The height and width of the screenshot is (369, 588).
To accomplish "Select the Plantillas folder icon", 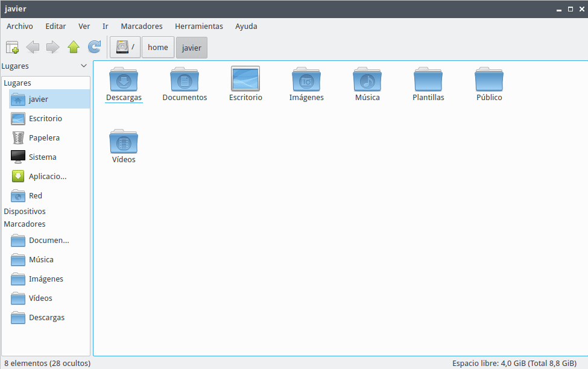I will [x=428, y=79].
